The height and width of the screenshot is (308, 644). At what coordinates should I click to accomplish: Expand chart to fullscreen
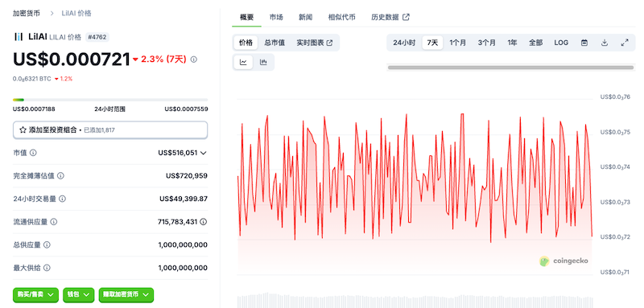[x=625, y=43]
